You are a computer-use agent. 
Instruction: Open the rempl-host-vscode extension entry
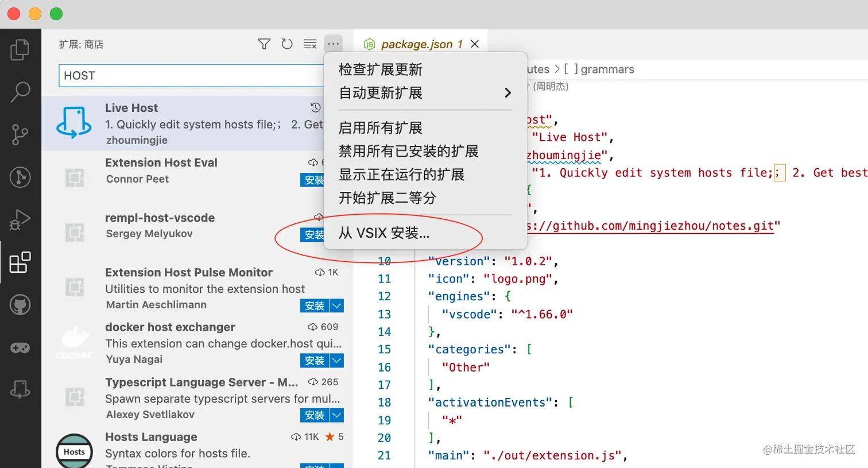[183, 233]
